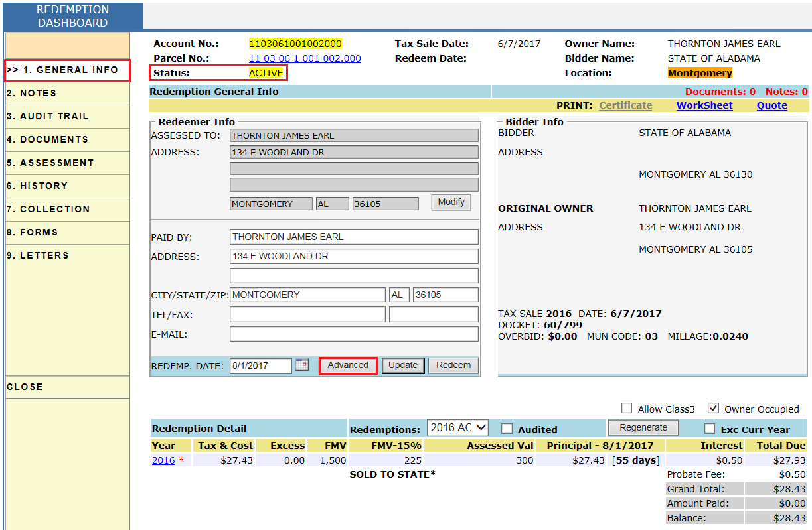
Task: Open the parcel number link
Action: [305, 58]
